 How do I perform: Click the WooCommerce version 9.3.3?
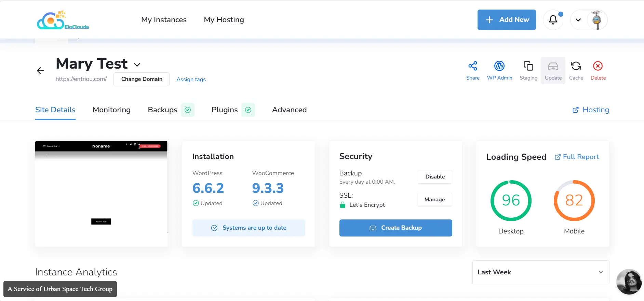268,188
